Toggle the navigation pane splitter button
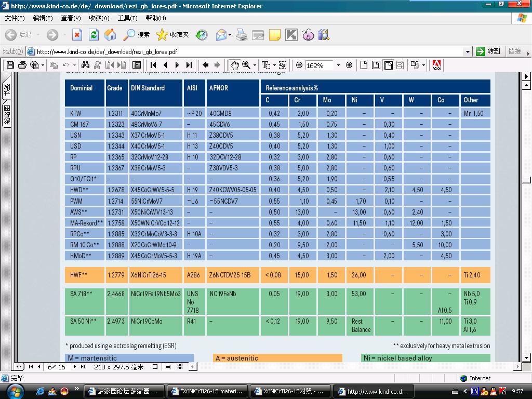This screenshot has width=532, height=399. [19, 366]
